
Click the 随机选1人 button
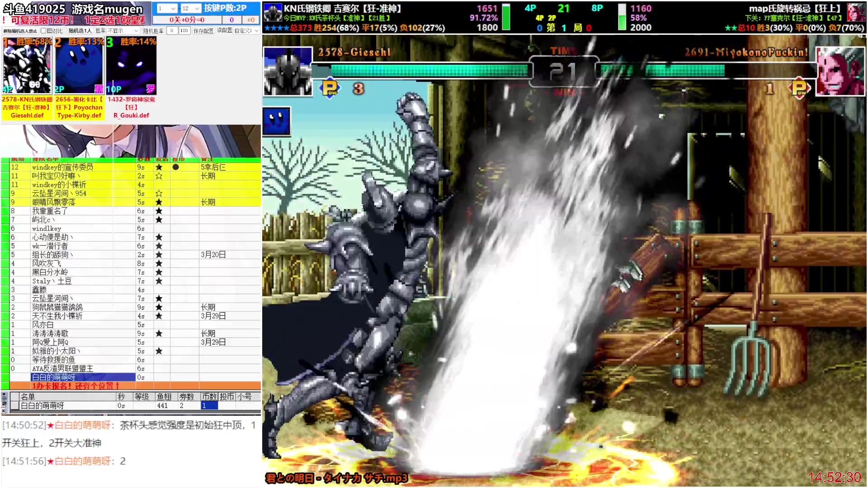(80, 31)
